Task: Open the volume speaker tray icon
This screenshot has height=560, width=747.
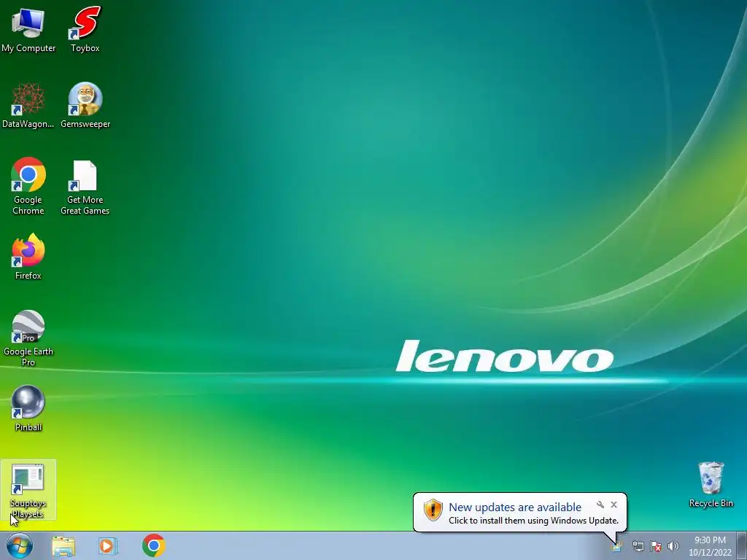Action: 673,545
